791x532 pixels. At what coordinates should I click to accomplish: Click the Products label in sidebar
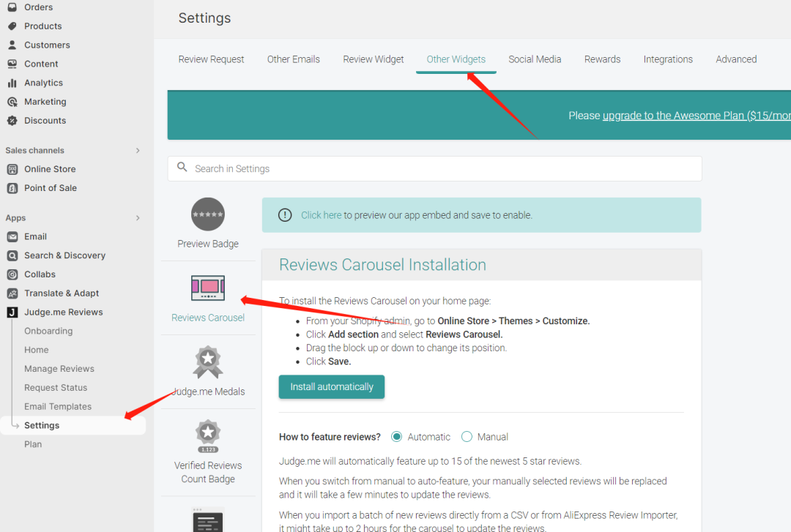point(43,26)
